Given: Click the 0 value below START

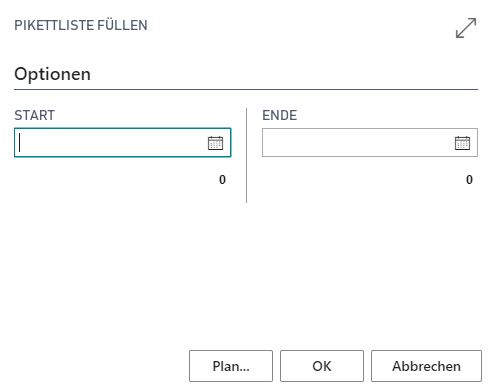Looking at the screenshot, I should tap(222, 180).
